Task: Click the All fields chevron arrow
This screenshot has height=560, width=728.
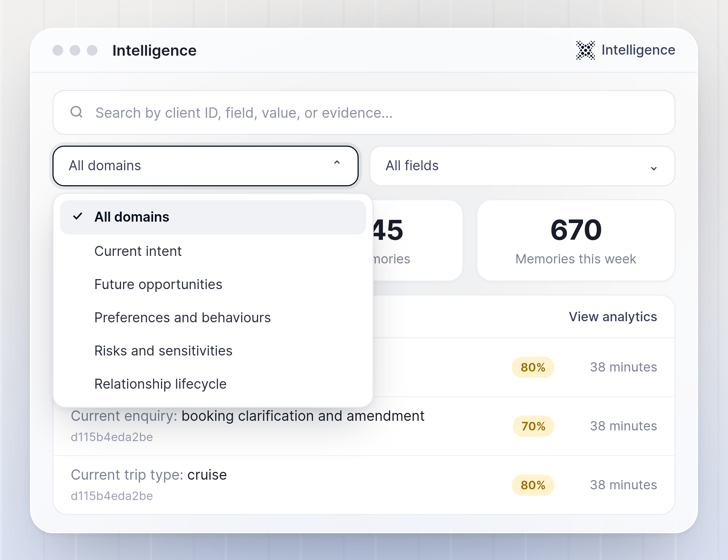Action: [653, 168]
